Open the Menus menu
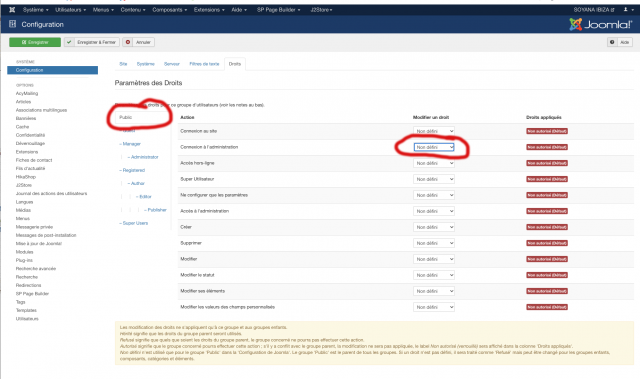Image resolution: width=640 pixels, height=379 pixels. [103, 9]
